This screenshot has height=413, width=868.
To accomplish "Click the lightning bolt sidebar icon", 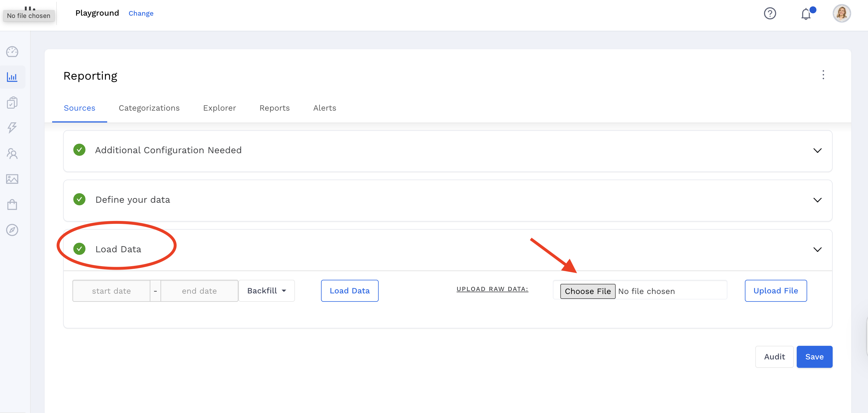I will (x=12, y=128).
